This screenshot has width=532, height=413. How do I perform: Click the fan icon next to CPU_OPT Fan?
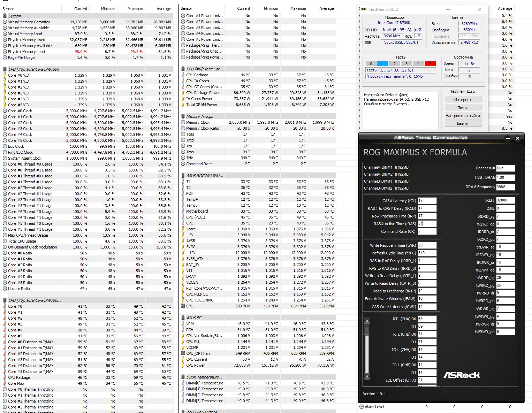click(183, 353)
